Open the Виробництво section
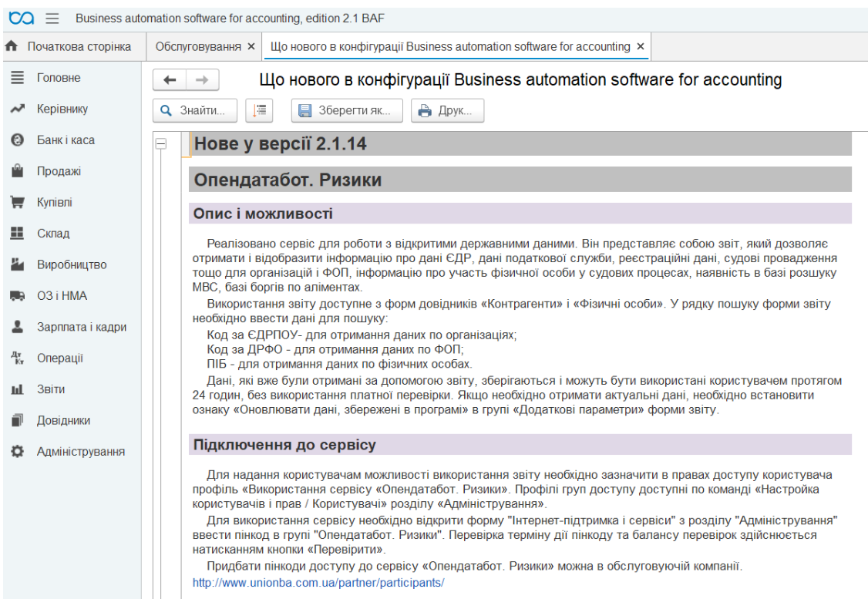Viewport: 868px width, 599px height. tap(72, 265)
